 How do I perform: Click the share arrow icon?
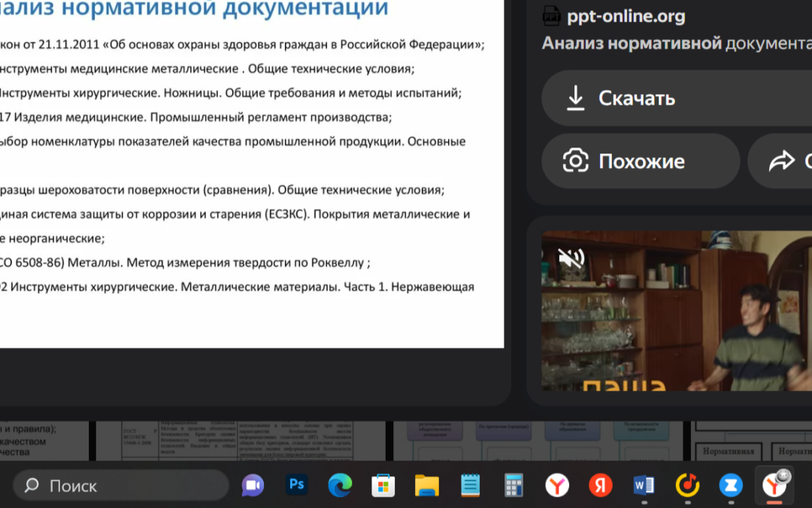pos(781,161)
